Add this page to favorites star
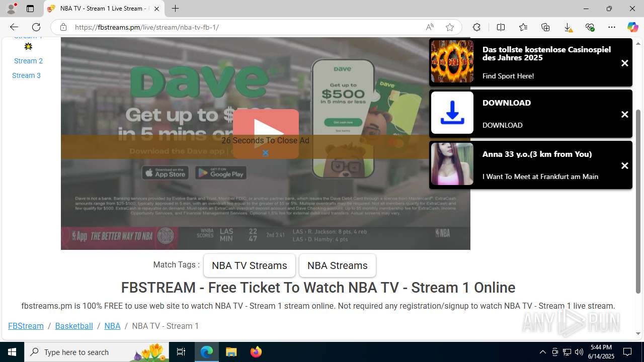Viewport: 644px width, 362px height. click(x=449, y=27)
